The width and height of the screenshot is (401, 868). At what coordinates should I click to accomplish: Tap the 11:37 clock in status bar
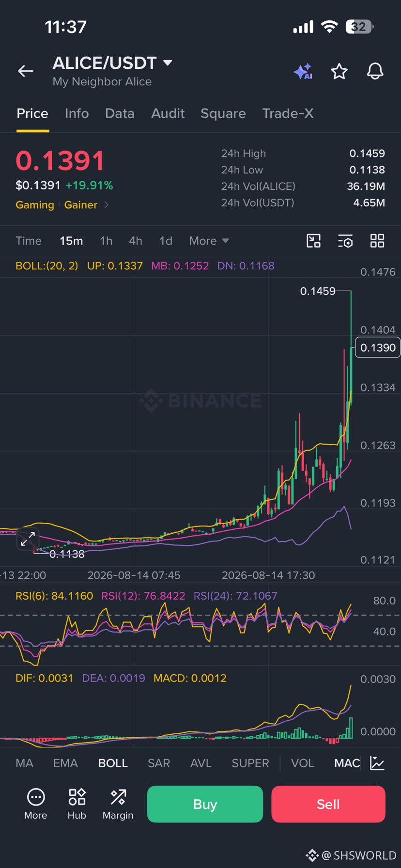(x=65, y=27)
